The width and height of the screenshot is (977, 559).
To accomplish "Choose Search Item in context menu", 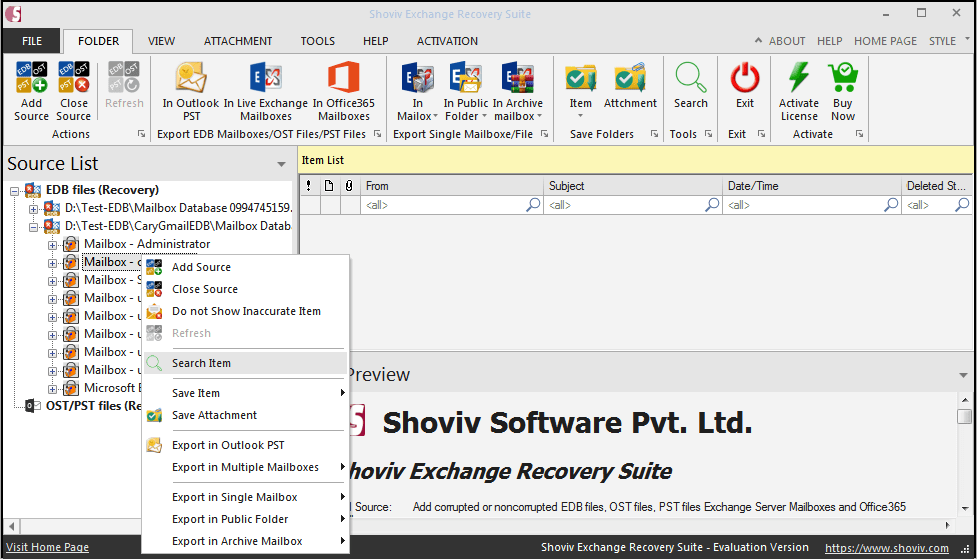I will 245,363.
